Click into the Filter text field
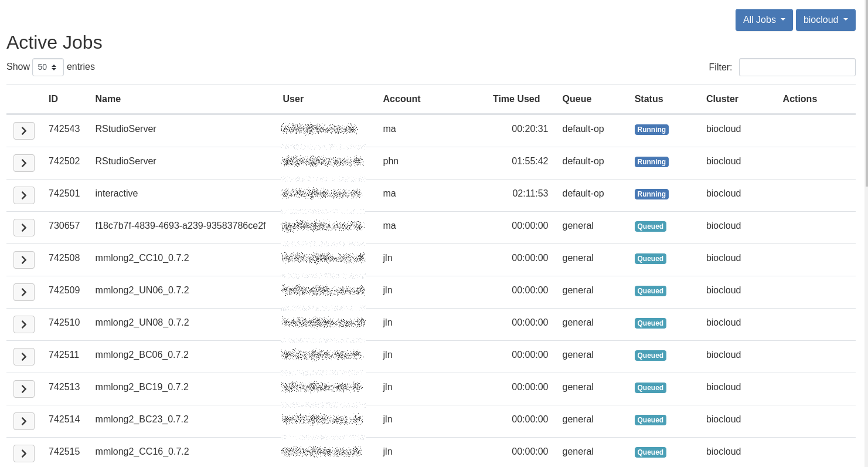The width and height of the screenshot is (868, 467). (x=796, y=67)
